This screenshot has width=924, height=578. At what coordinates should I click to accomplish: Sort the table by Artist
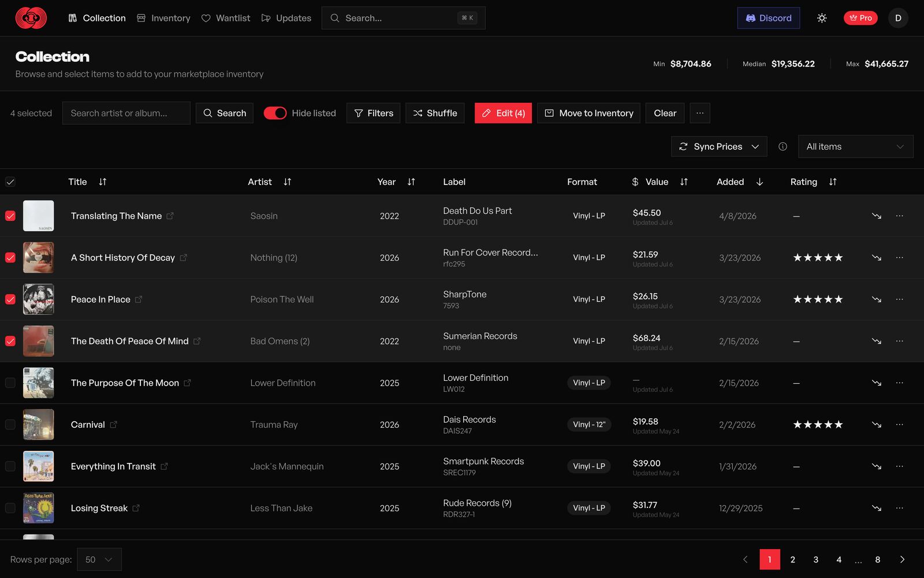click(x=288, y=182)
